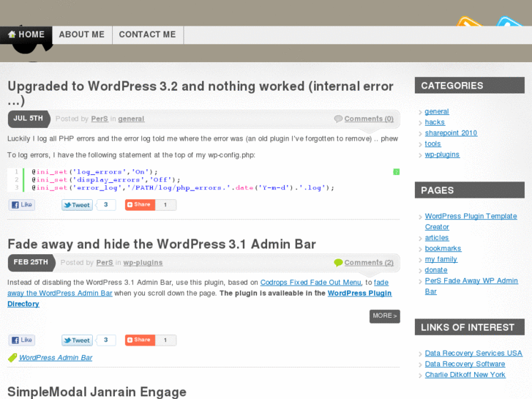Share the WordPress 3.2 upgrade post
Image resolution: width=532 pixels, height=399 pixels.
[138, 205]
